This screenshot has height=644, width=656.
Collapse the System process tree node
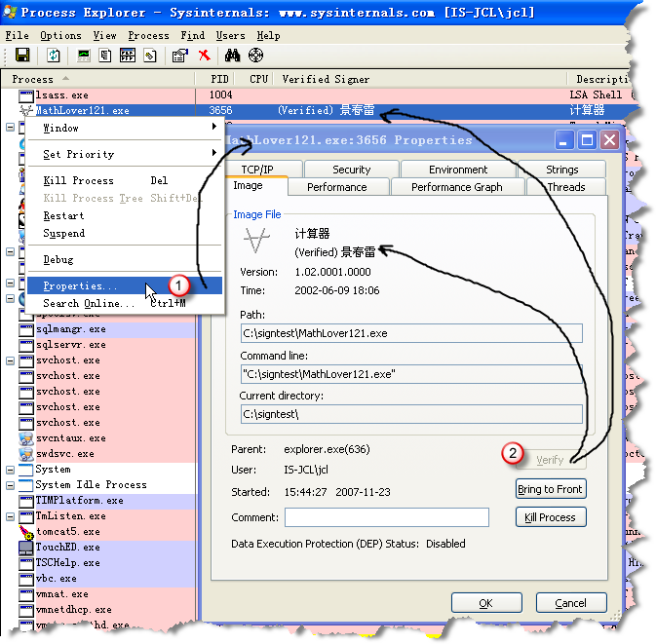10,470
